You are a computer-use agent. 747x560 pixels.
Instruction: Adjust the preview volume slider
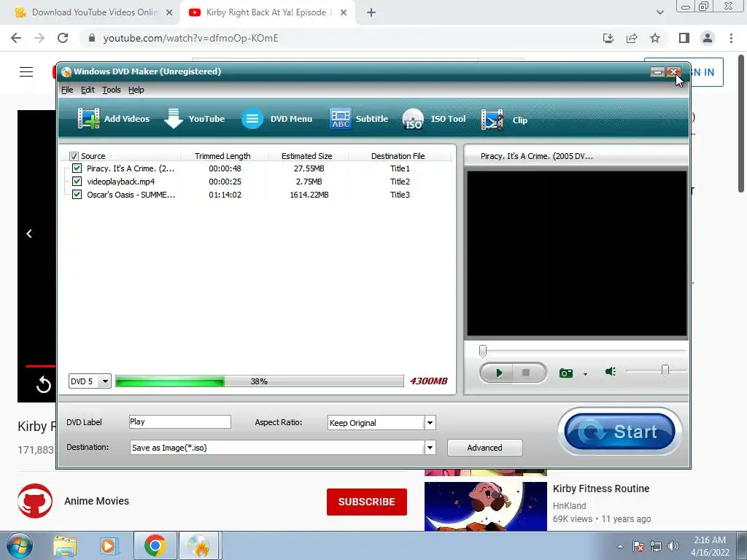(x=665, y=370)
